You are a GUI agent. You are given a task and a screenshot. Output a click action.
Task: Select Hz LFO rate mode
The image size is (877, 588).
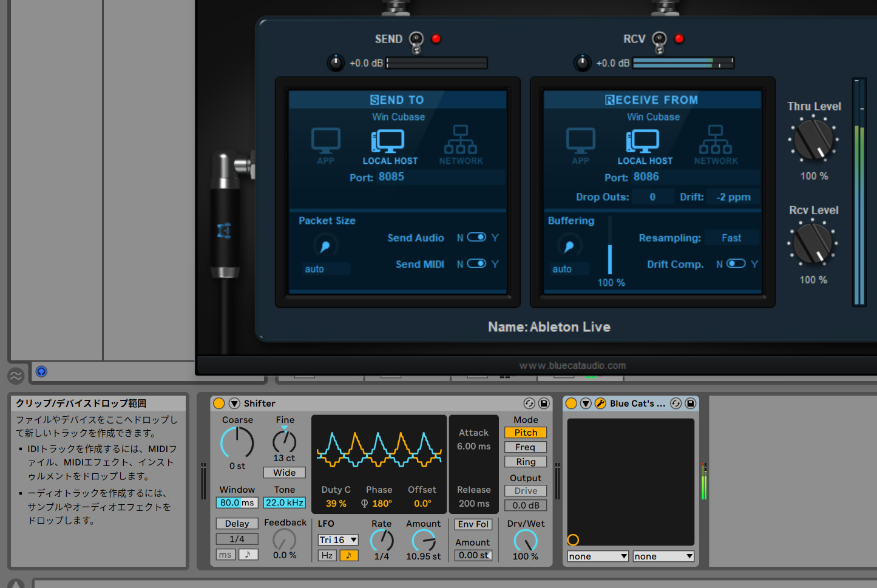click(327, 555)
